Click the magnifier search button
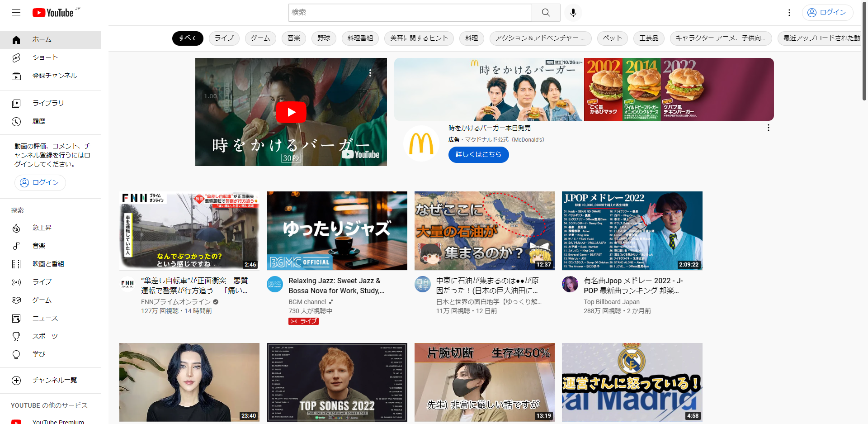This screenshot has height=424, width=868. pyautogui.click(x=546, y=13)
